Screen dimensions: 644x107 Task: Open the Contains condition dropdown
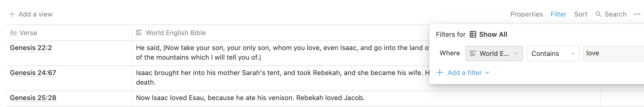(553, 53)
